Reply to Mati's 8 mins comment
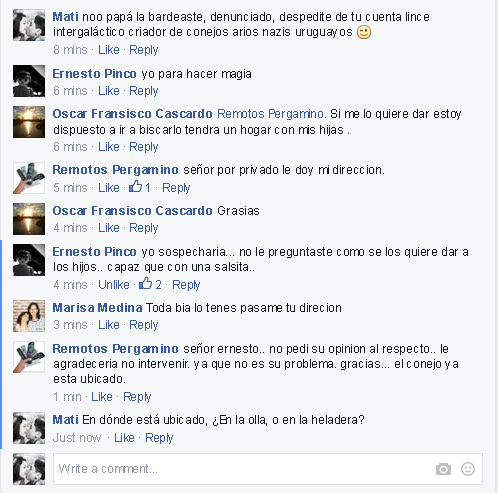 click(x=144, y=50)
